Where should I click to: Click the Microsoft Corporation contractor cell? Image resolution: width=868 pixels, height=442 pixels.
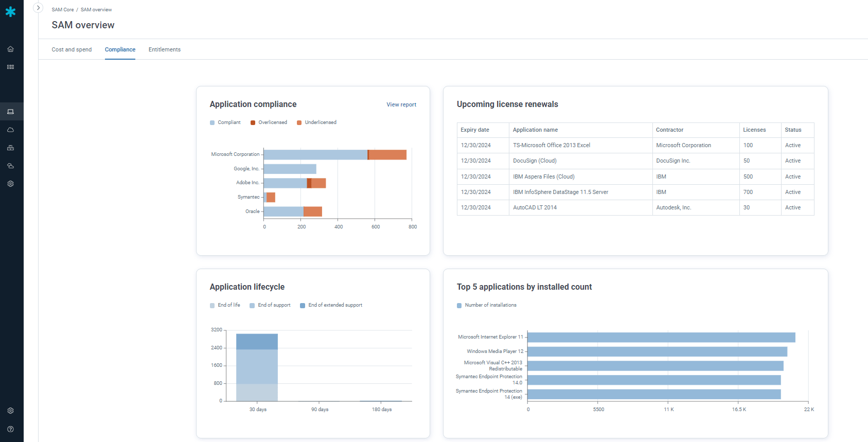coord(696,146)
